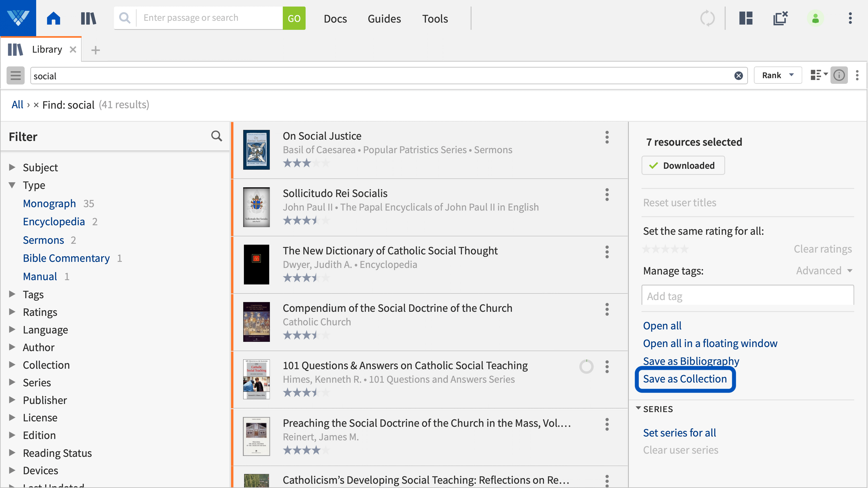Open the view mode dropdown

(x=819, y=75)
